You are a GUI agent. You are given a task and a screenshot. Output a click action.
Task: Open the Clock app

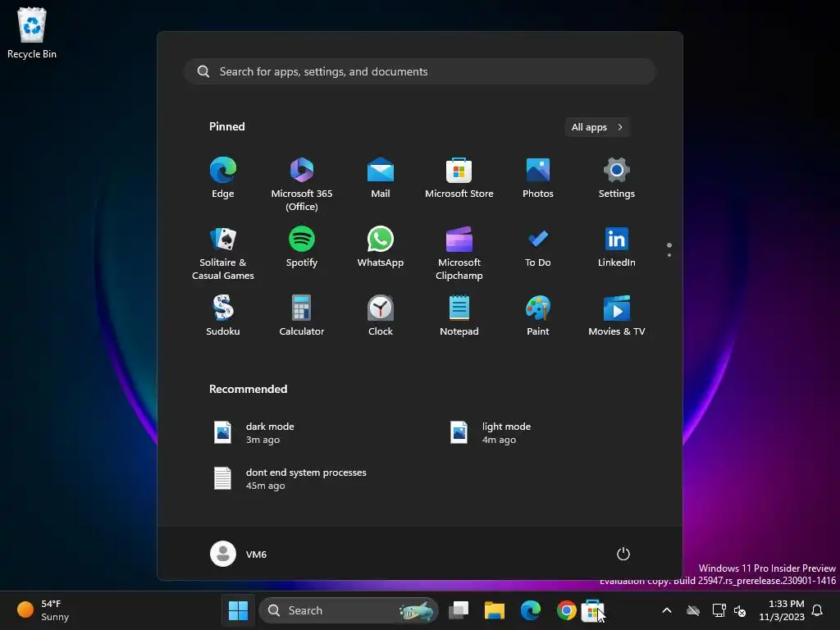[x=381, y=316]
